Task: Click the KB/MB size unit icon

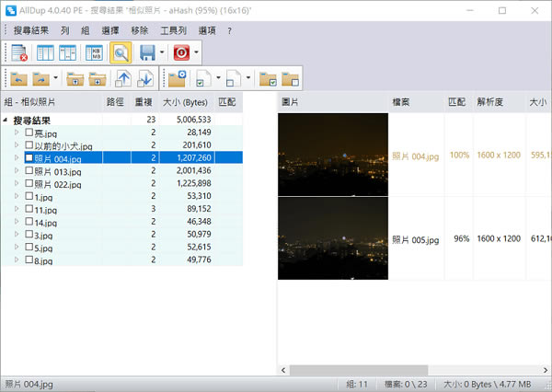Action: point(94,52)
